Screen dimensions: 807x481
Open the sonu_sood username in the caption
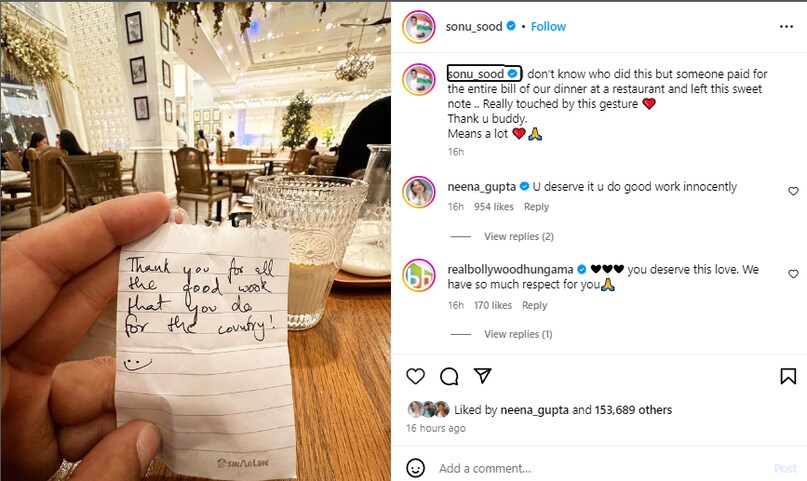[476, 74]
